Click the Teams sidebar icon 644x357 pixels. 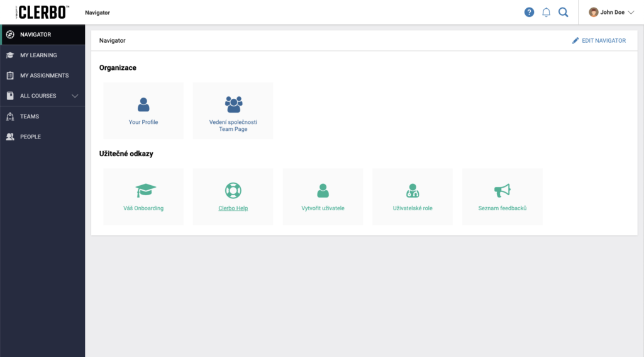click(x=10, y=116)
